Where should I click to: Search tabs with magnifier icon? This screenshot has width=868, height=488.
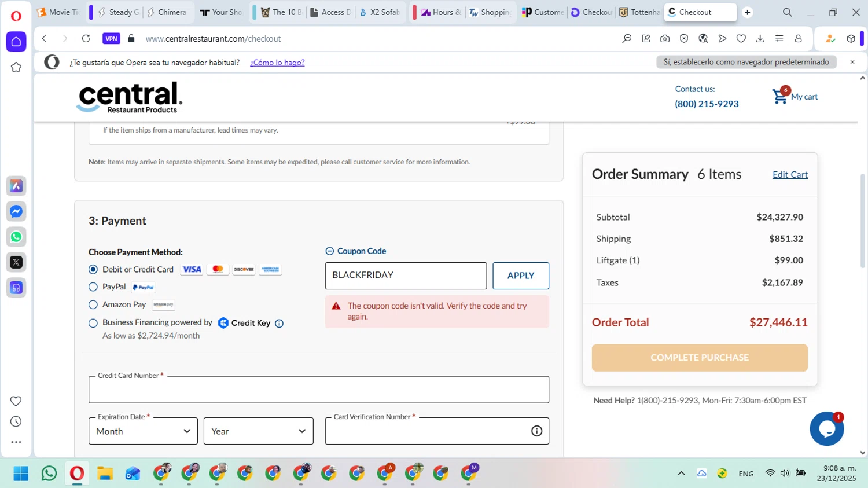(788, 12)
